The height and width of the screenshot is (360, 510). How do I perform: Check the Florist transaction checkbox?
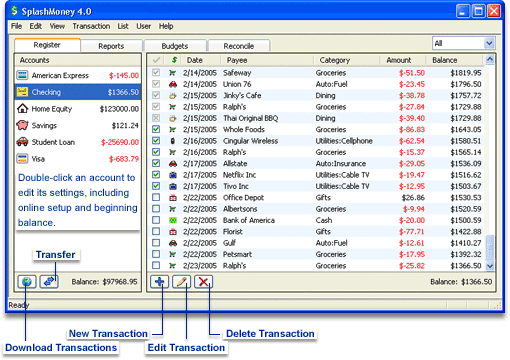pyautogui.click(x=156, y=231)
